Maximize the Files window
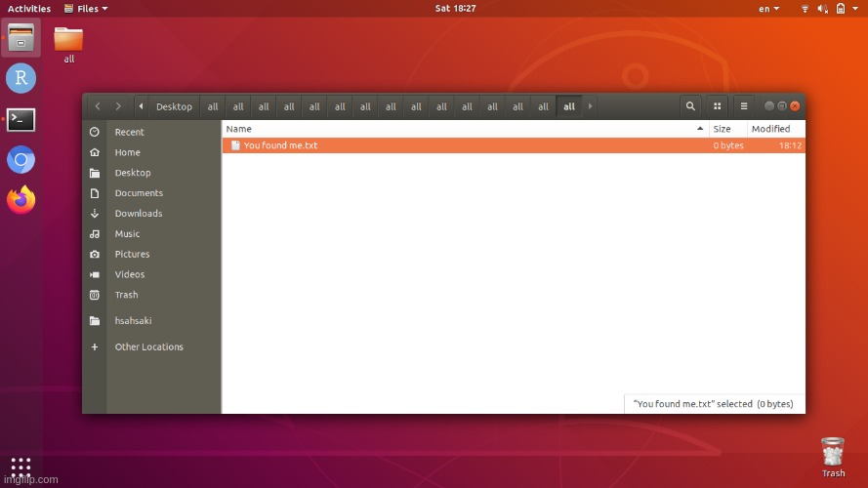The image size is (868, 488). 782,106
